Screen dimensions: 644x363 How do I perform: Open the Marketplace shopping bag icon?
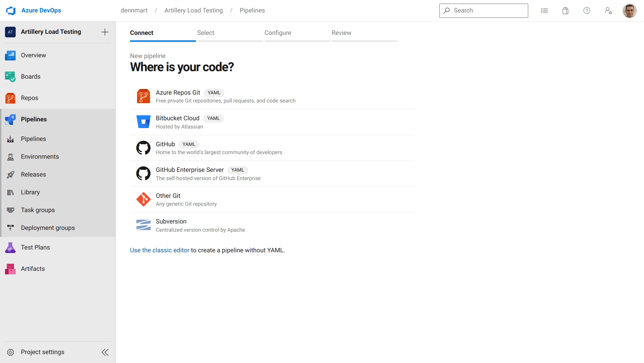(x=565, y=11)
